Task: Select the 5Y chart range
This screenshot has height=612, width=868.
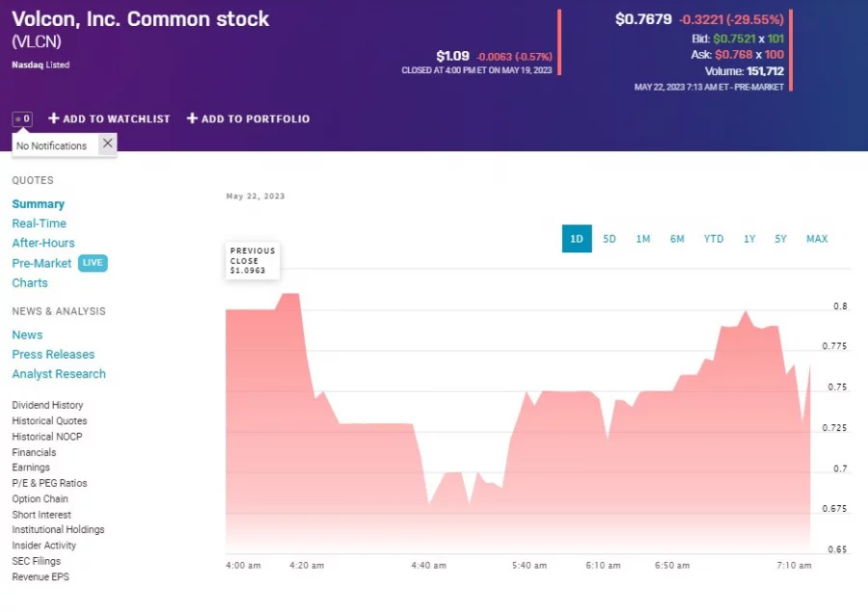Action: [780, 238]
